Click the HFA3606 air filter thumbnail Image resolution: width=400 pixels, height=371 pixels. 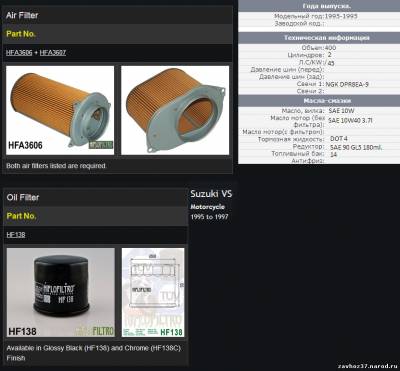tap(60, 110)
